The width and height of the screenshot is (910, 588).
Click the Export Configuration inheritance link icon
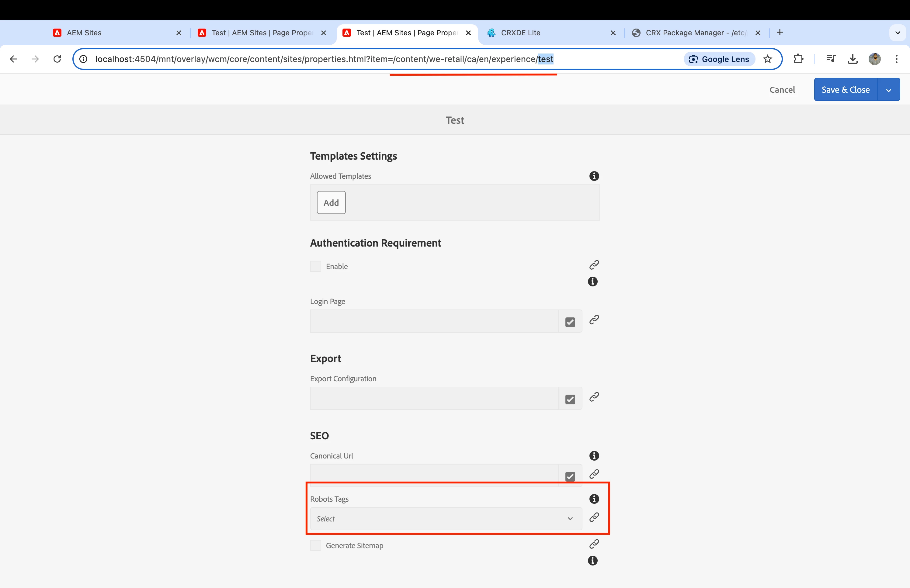(x=594, y=397)
